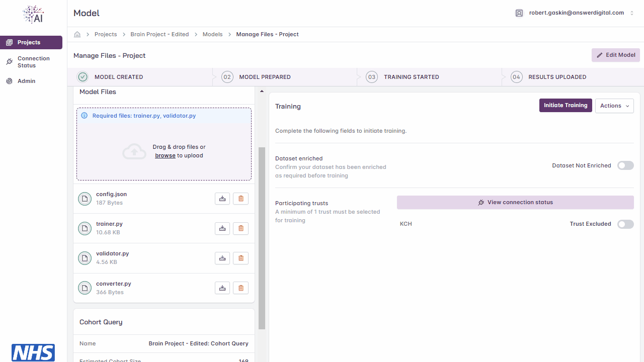644x362 pixels.
Task: Go to Brain Project - Edited breadcrumb
Action: click(x=159, y=34)
